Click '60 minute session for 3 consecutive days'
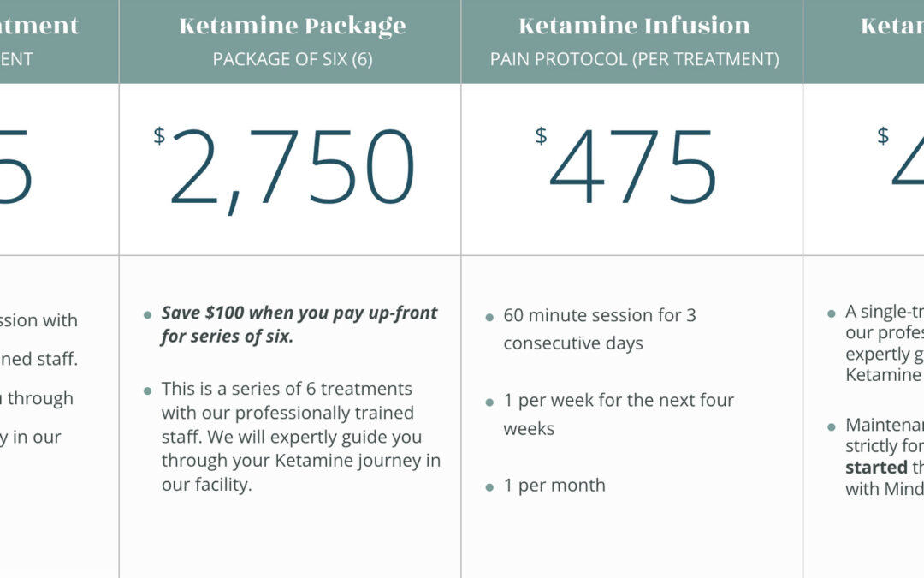The width and height of the screenshot is (924, 578). 599,329
